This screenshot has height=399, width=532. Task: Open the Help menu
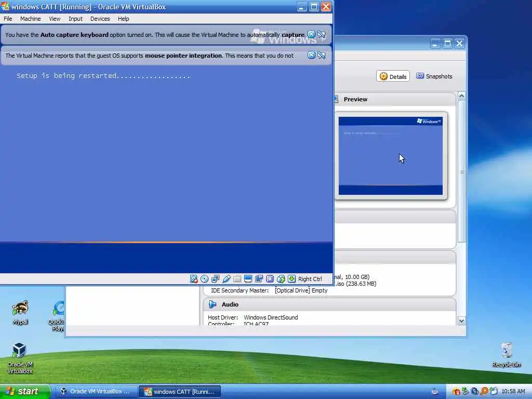[x=123, y=19]
